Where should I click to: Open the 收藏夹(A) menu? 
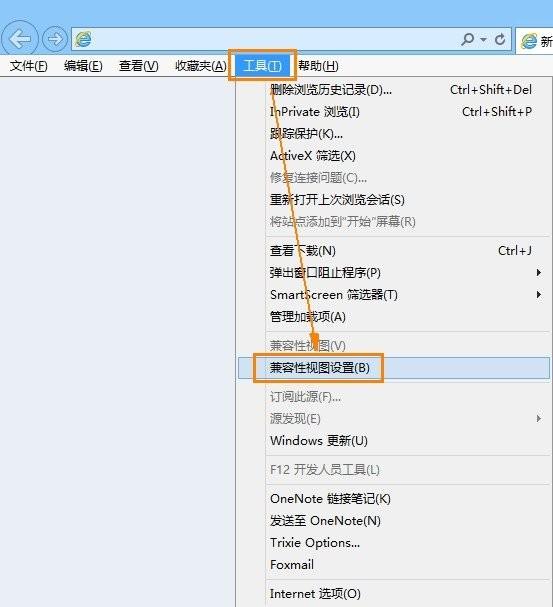(x=200, y=66)
